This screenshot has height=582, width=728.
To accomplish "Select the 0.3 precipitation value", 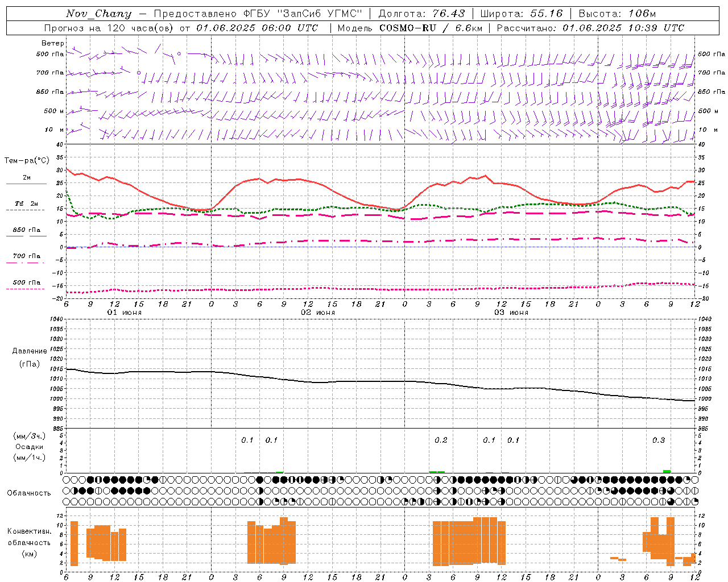I will [x=659, y=440].
